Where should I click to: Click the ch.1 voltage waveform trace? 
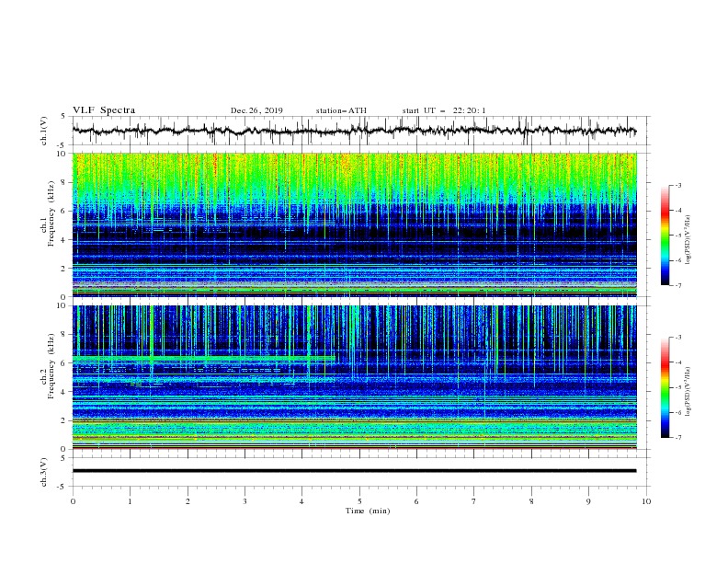click(354, 131)
